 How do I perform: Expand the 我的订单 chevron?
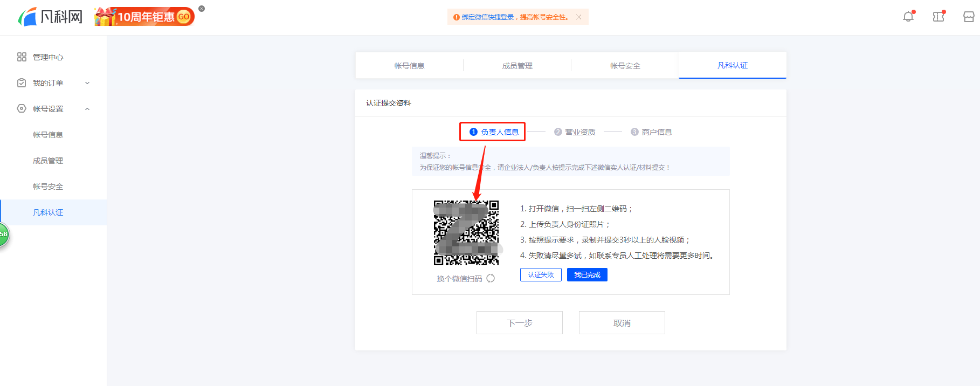click(x=87, y=83)
